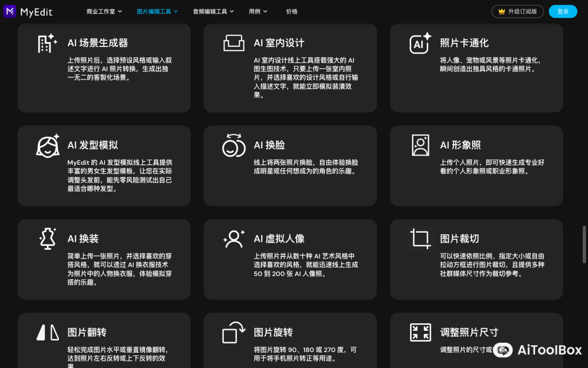Click the 图片旋转 rotate icon
This screenshot has height=368, width=588.
(x=234, y=332)
